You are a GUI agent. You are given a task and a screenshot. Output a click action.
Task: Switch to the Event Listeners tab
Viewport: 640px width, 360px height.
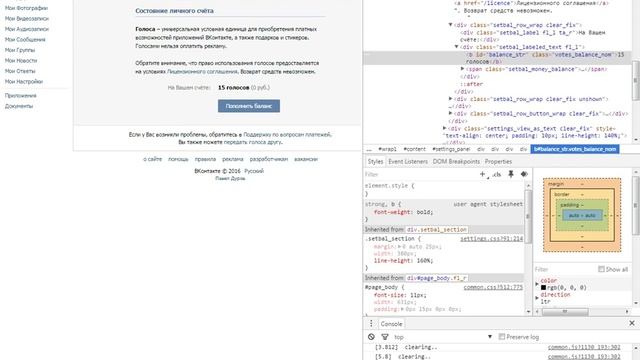click(x=408, y=161)
